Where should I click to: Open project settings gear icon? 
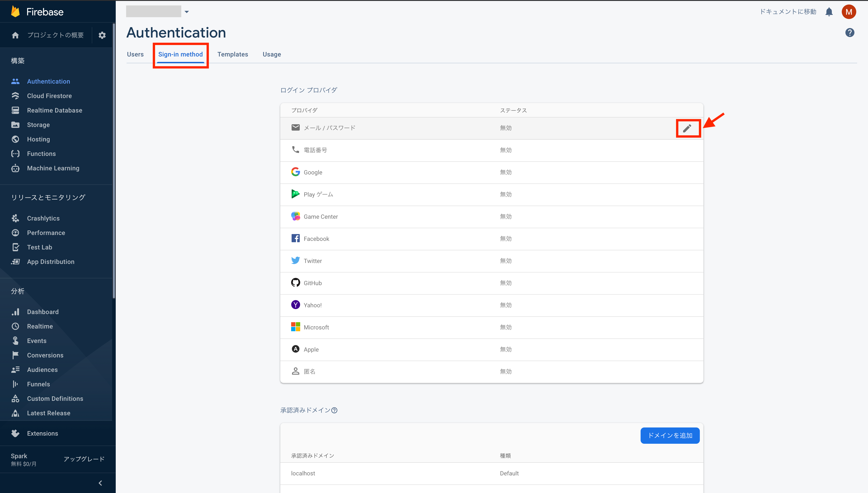102,35
